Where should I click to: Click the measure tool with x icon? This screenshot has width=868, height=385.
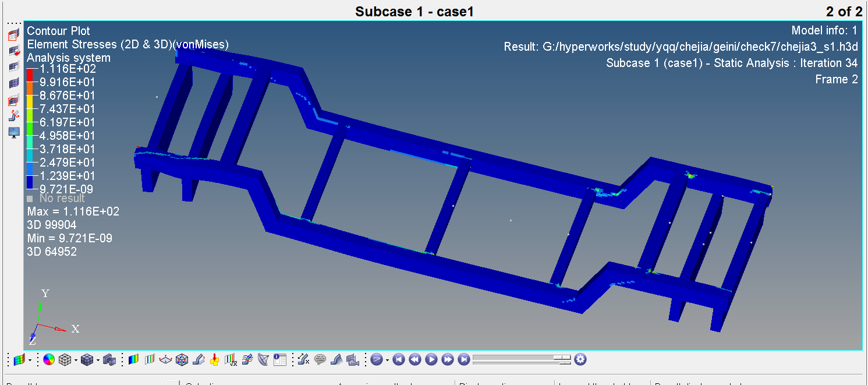point(303,360)
